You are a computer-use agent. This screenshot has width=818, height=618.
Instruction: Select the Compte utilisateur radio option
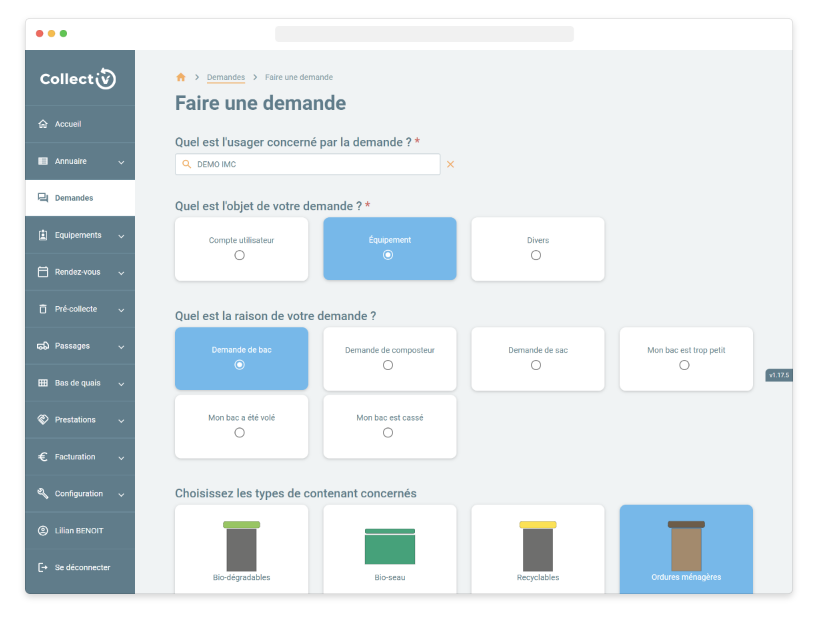pyautogui.click(x=240, y=255)
